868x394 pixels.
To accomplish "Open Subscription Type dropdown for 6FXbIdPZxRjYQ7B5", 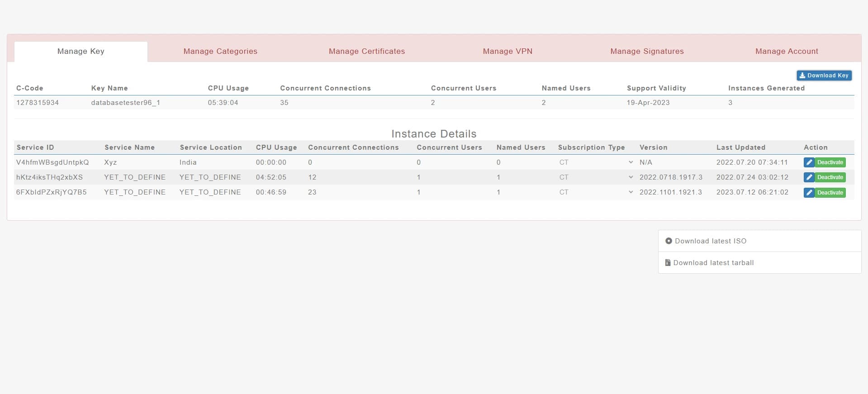I will (596, 192).
